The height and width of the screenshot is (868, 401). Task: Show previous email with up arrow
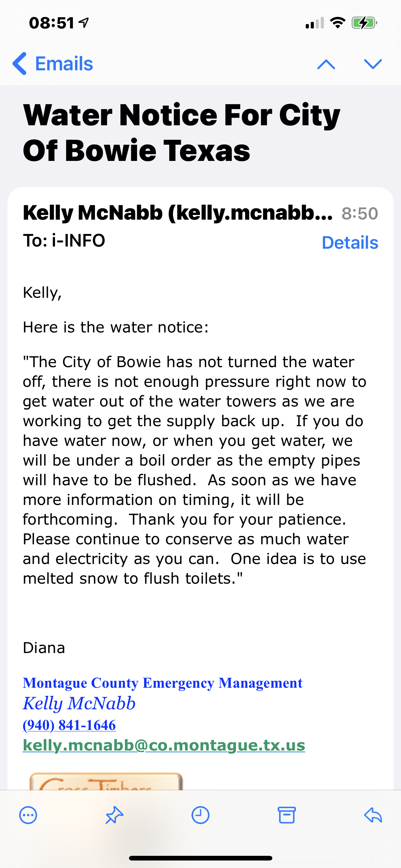point(326,64)
